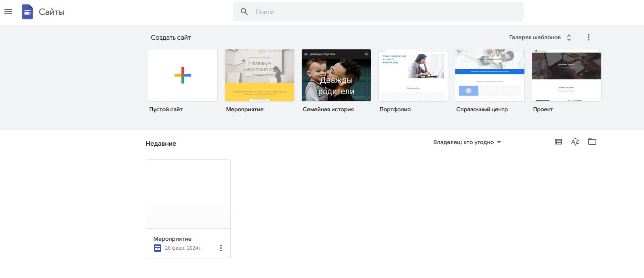Open the recent Мероприятие site preview
This screenshot has width=644, height=278.
(x=188, y=194)
